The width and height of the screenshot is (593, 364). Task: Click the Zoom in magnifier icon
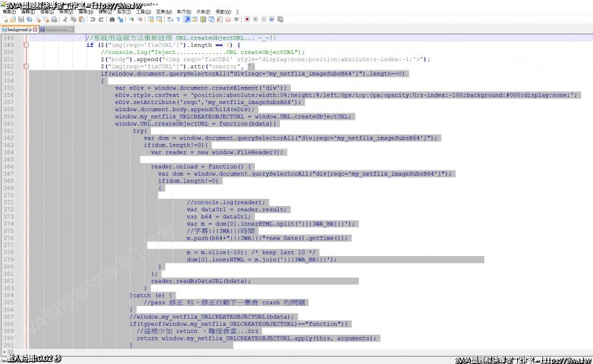(x=130, y=20)
